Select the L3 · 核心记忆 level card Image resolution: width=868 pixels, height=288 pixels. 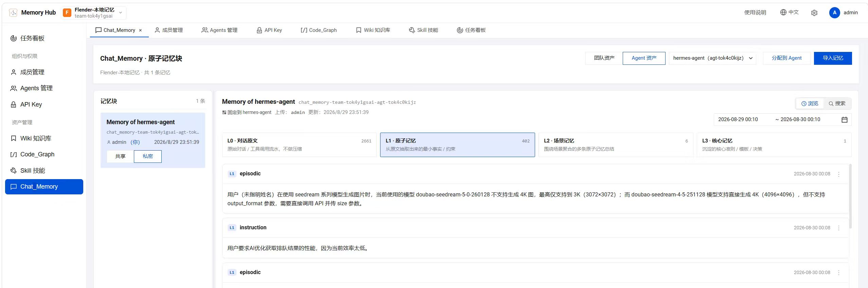click(x=774, y=145)
